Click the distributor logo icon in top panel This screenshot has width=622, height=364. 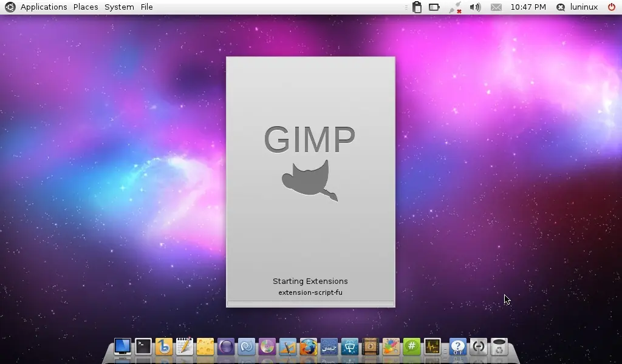(x=10, y=7)
